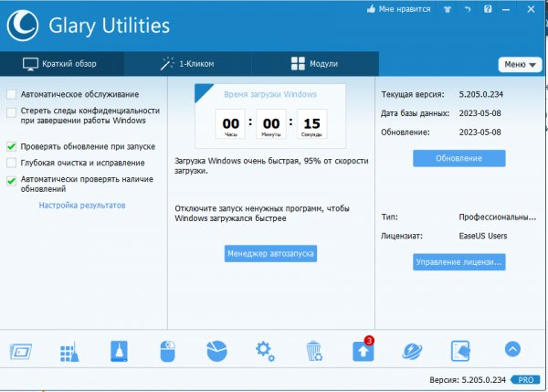Screen dimensions: 548x392
Task: Click the 'Управление лицензи...' button
Action: click(x=458, y=262)
